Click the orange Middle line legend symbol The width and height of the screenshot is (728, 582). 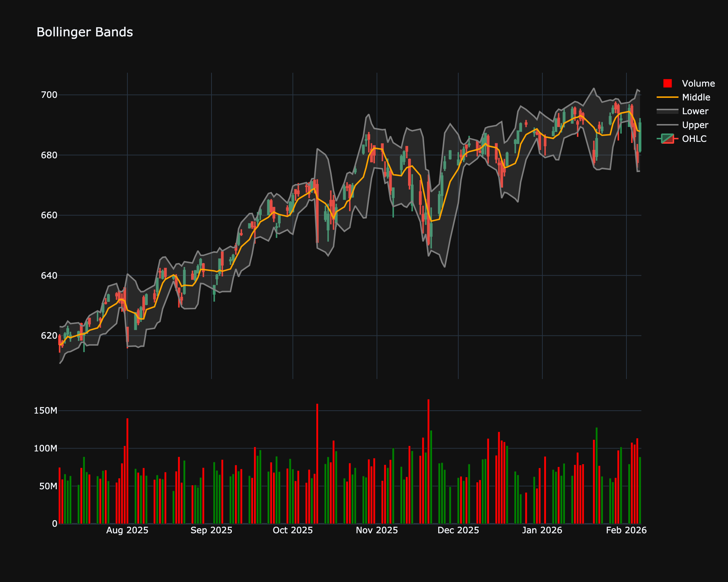[x=668, y=97]
